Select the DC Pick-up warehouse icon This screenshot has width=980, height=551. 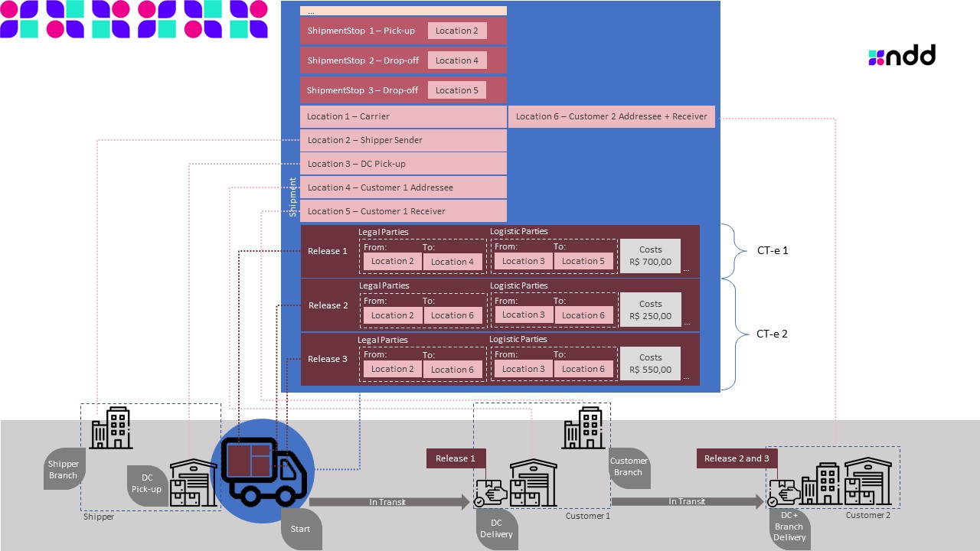pos(194,484)
